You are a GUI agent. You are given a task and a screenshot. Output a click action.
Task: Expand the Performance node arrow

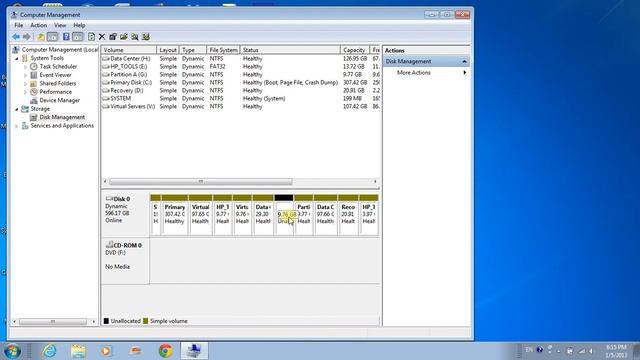click(25, 92)
